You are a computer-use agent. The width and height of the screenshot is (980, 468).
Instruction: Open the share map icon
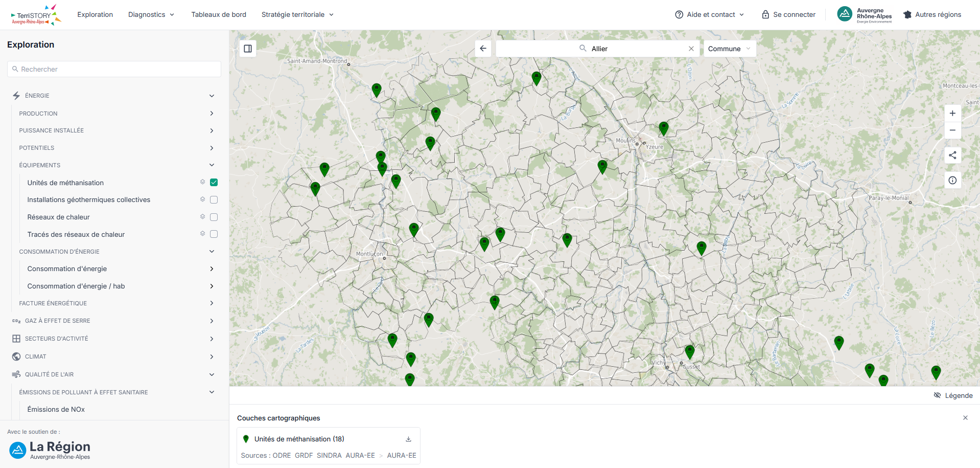point(952,155)
